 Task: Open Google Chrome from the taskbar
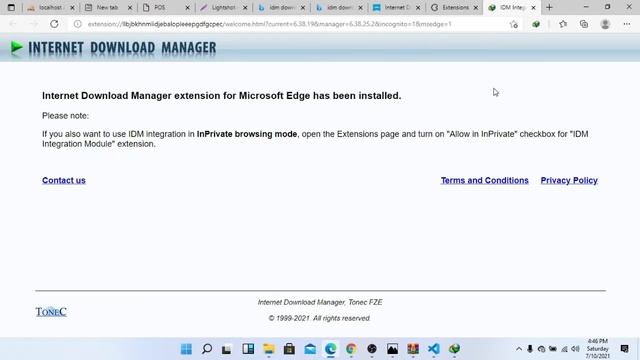(x=351, y=349)
